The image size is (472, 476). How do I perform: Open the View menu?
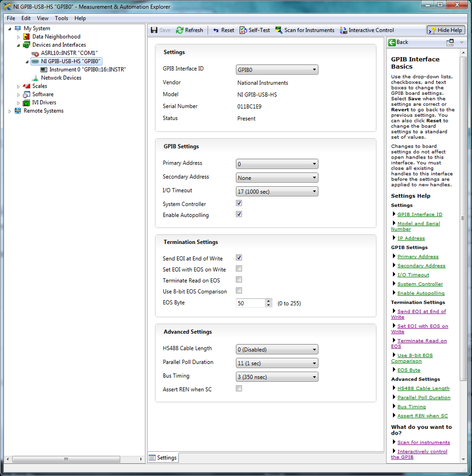point(42,18)
